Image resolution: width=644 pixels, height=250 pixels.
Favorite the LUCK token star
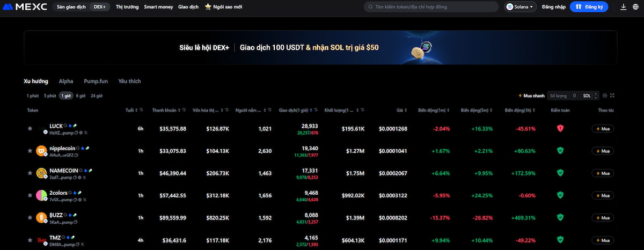pos(30,129)
